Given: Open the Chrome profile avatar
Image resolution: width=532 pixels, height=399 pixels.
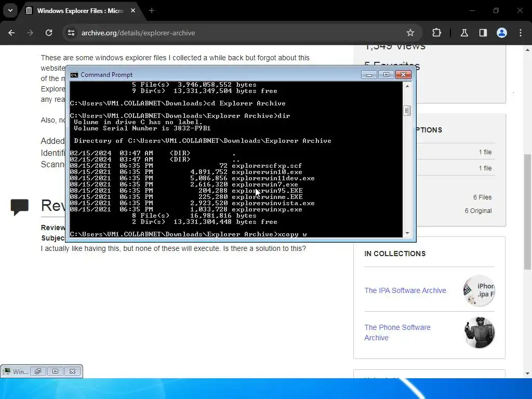Looking at the screenshot, I should tap(502, 33).
